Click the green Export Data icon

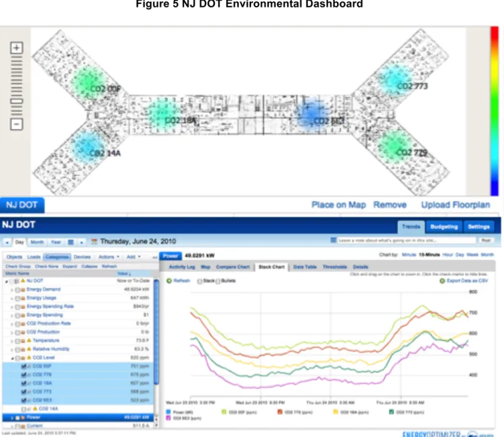click(442, 281)
